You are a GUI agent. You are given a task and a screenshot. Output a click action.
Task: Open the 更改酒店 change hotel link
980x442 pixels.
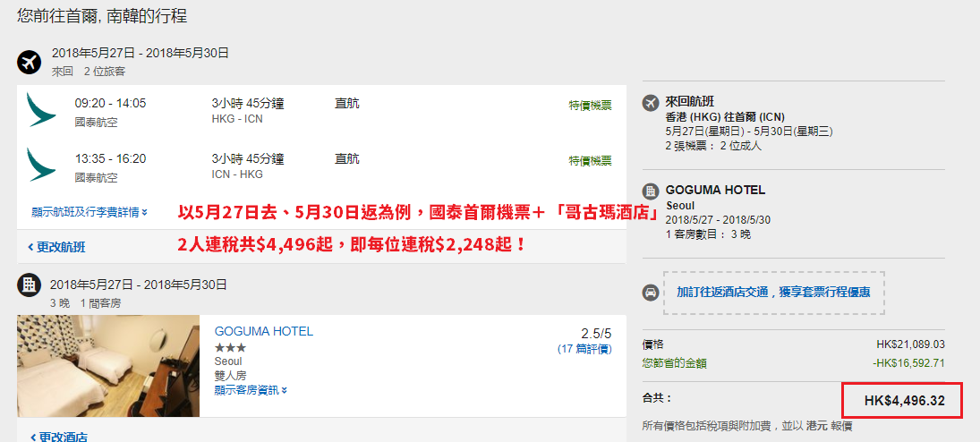coord(57,437)
